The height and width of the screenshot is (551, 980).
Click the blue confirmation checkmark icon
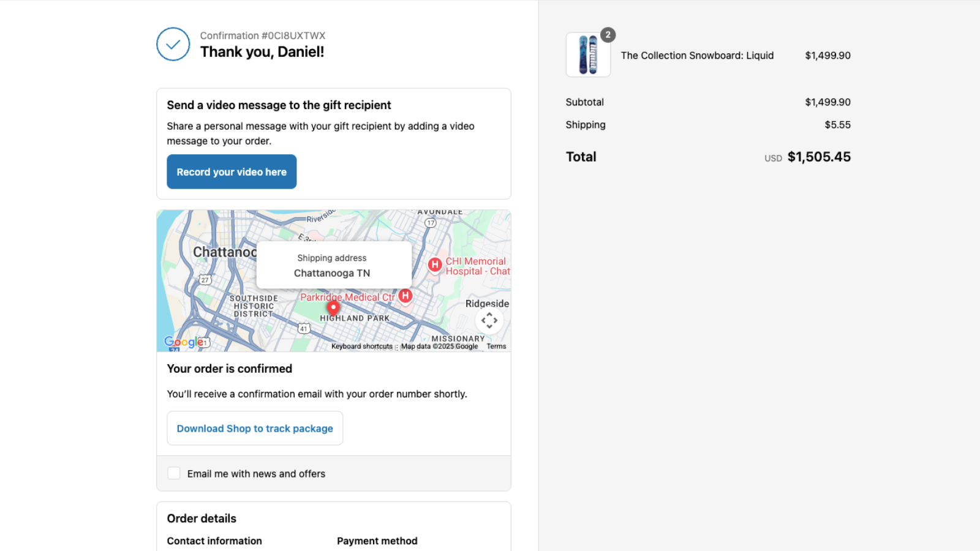coord(173,44)
